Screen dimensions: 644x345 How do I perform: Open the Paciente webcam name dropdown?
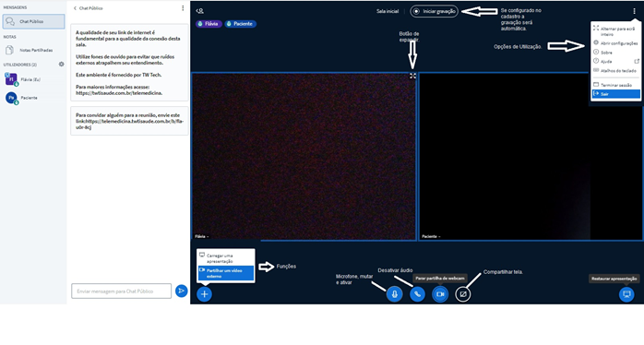(431, 236)
